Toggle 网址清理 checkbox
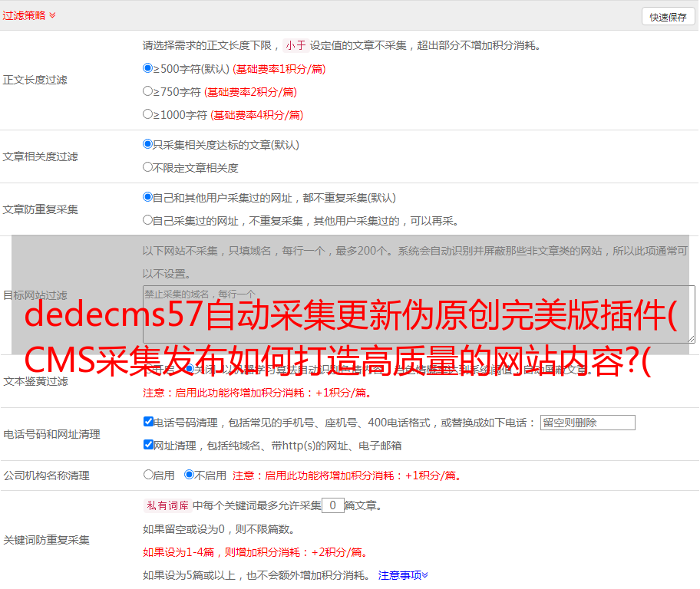 coord(148,444)
